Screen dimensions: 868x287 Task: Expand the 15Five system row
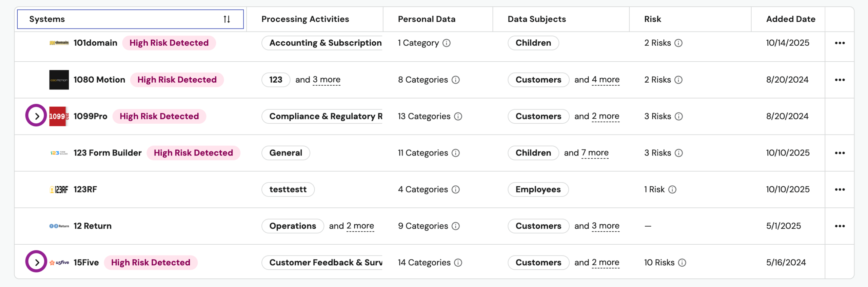tap(36, 262)
